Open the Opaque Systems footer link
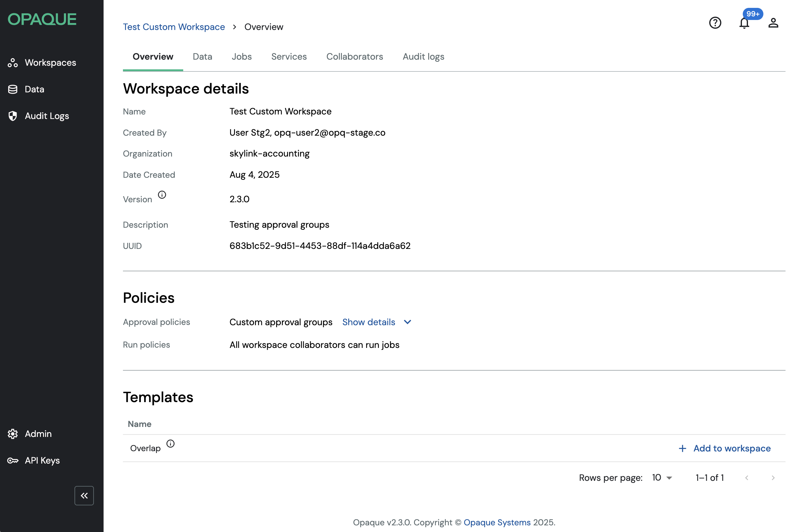The height and width of the screenshot is (532, 804). click(x=497, y=523)
